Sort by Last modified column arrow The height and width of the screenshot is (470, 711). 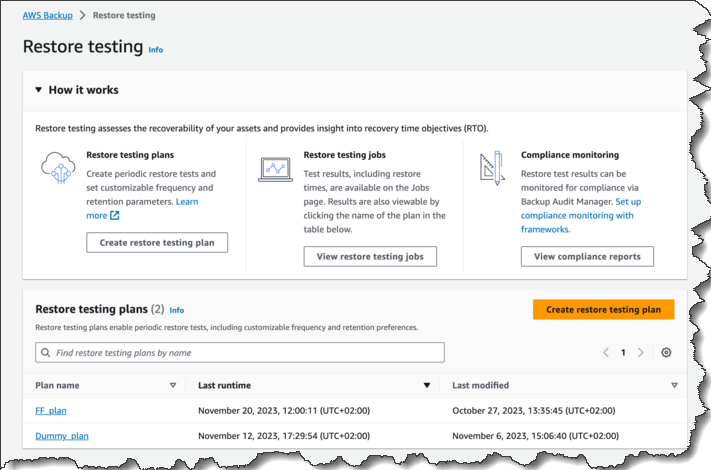[674, 385]
